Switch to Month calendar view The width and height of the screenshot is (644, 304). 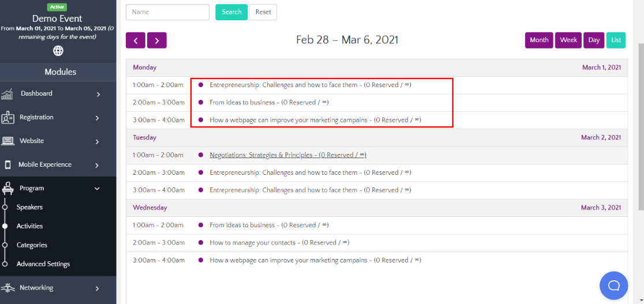click(x=539, y=40)
